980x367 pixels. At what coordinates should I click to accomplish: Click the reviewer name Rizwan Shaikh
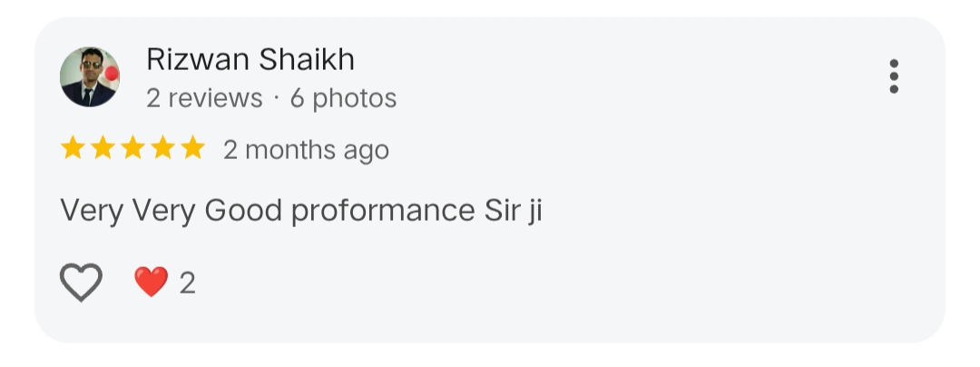tap(250, 60)
